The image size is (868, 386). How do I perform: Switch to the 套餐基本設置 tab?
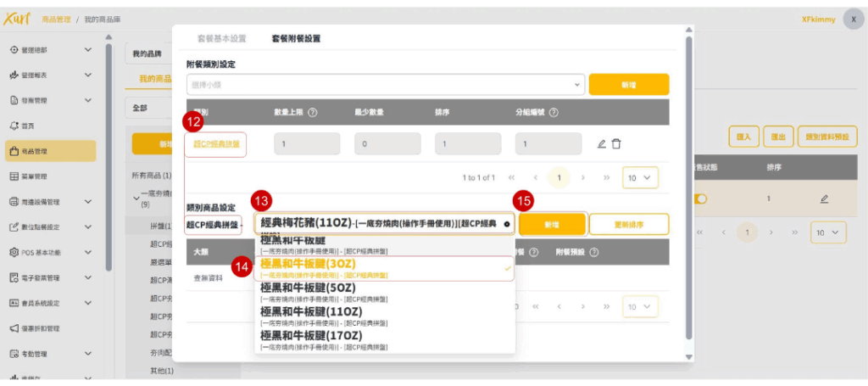(x=221, y=39)
